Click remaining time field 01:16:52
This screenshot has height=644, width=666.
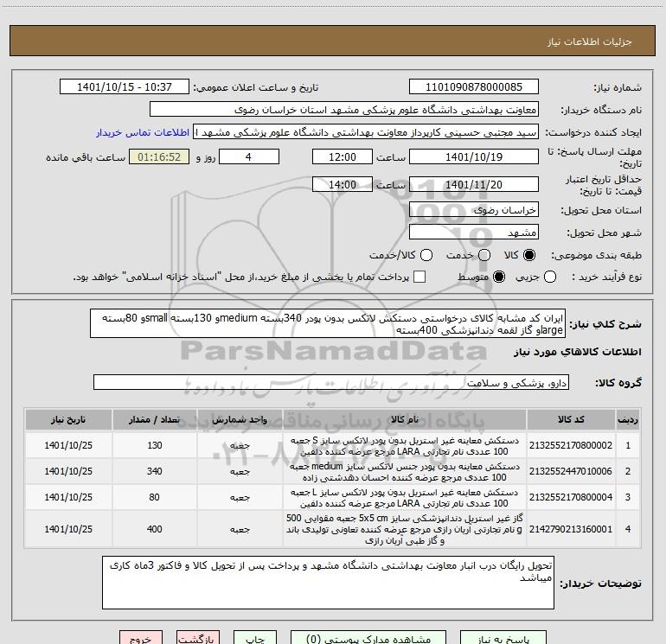(x=159, y=156)
